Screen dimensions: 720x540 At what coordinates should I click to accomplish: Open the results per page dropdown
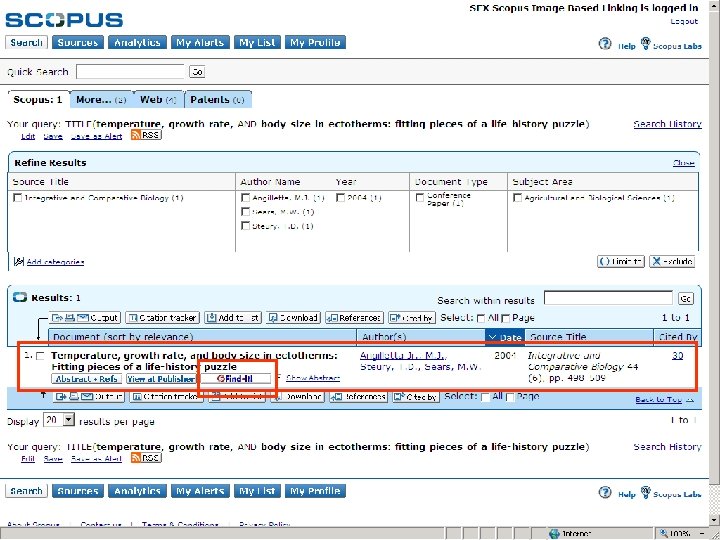click(x=59, y=419)
